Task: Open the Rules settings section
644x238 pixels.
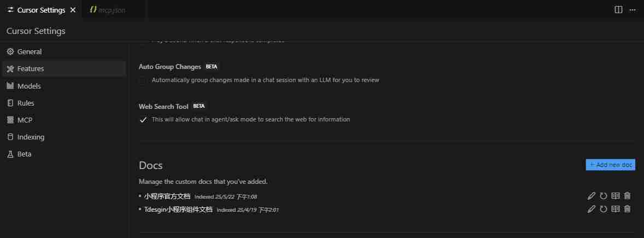Action: click(26, 103)
